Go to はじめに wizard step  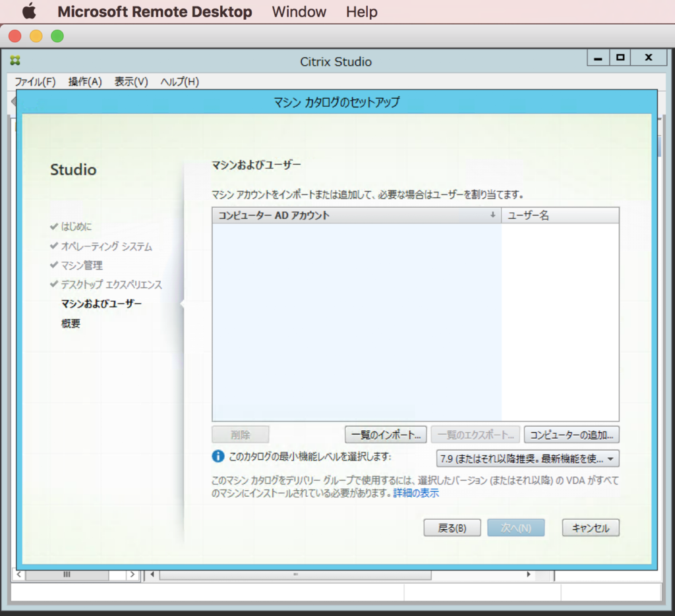[x=76, y=226]
